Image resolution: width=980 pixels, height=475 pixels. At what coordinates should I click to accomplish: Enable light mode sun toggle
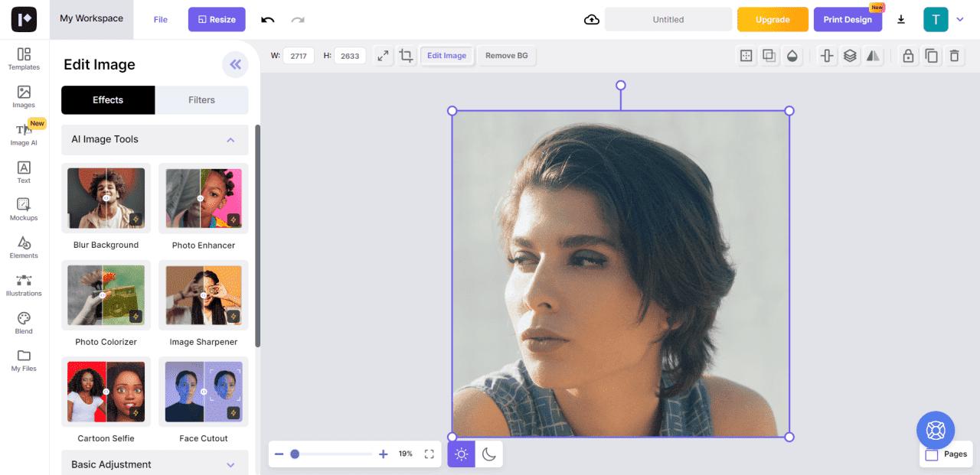pyautogui.click(x=461, y=454)
